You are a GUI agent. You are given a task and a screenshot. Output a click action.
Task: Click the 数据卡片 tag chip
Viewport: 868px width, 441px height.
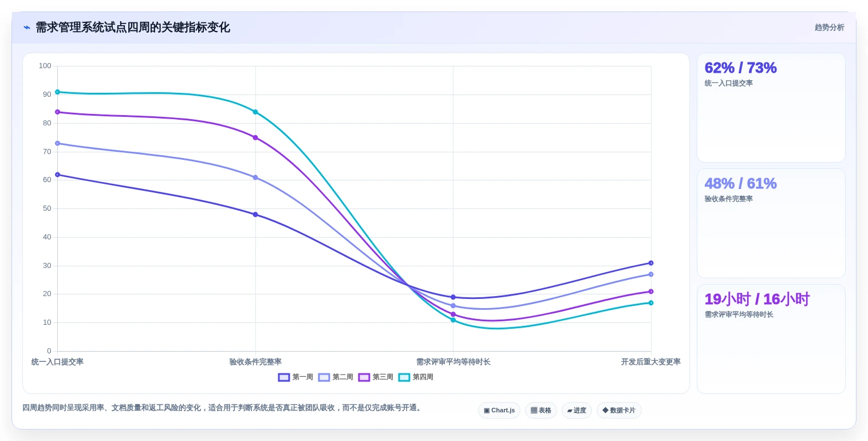[619, 410]
